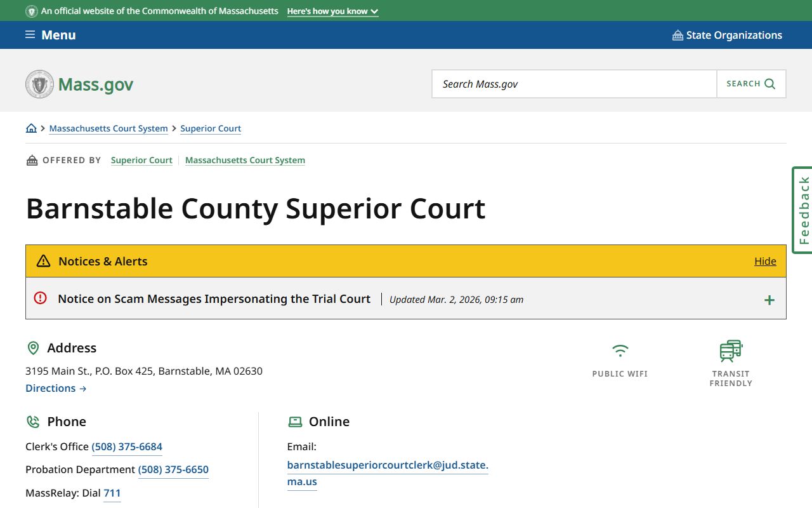This screenshot has width=812, height=508.
Task: Open the Directions link
Action: (56, 388)
